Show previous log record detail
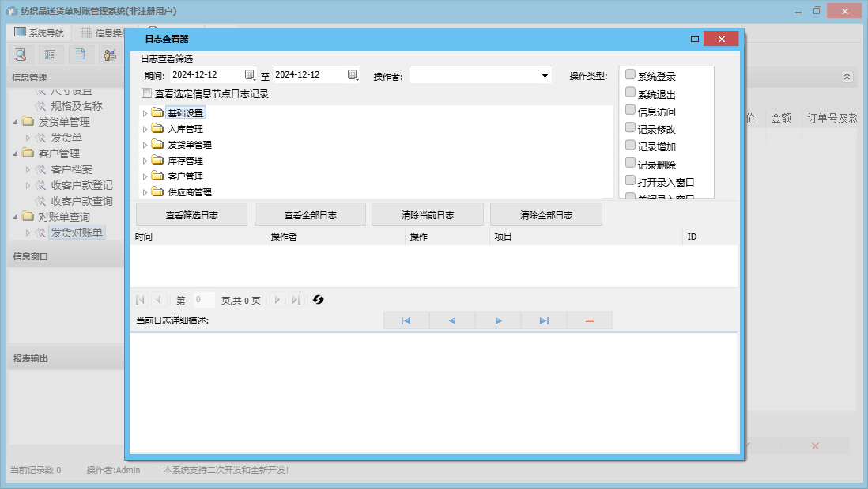 [452, 320]
